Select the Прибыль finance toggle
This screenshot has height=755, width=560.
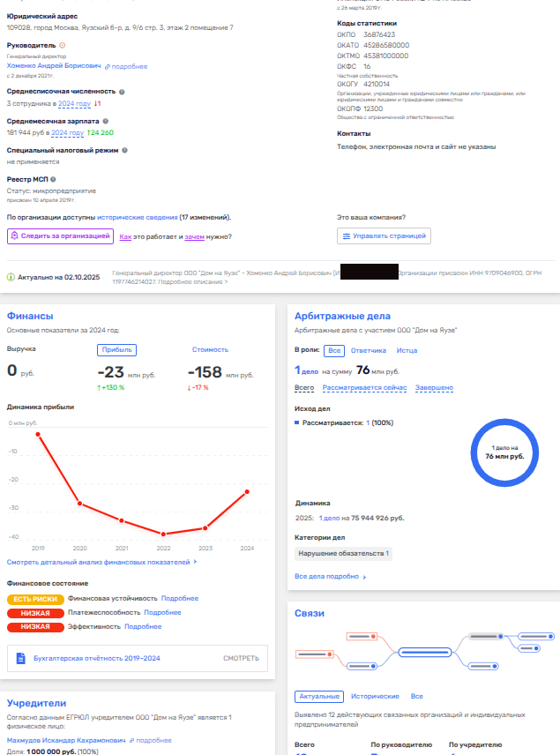[x=116, y=349]
